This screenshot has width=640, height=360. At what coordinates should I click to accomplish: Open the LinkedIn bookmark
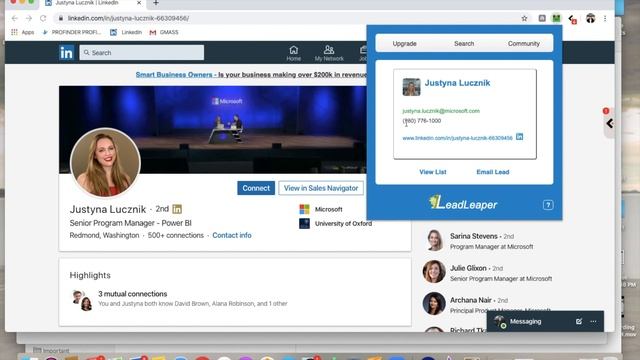click(x=126, y=32)
